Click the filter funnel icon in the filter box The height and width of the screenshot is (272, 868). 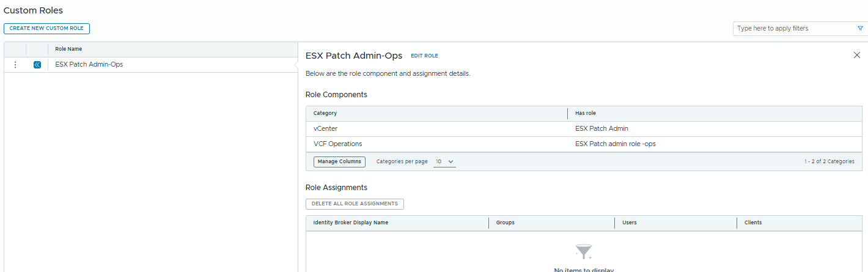pyautogui.click(x=860, y=29)
